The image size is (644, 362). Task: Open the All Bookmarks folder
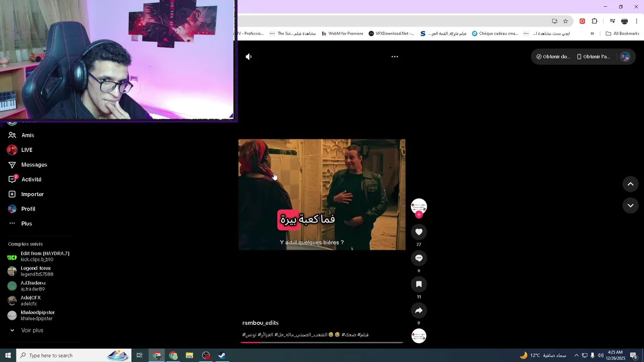[622, 34]
